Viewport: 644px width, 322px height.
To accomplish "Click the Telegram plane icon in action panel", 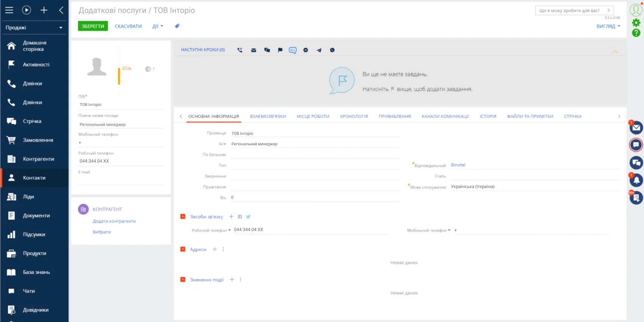I will (x=319, y=50).
